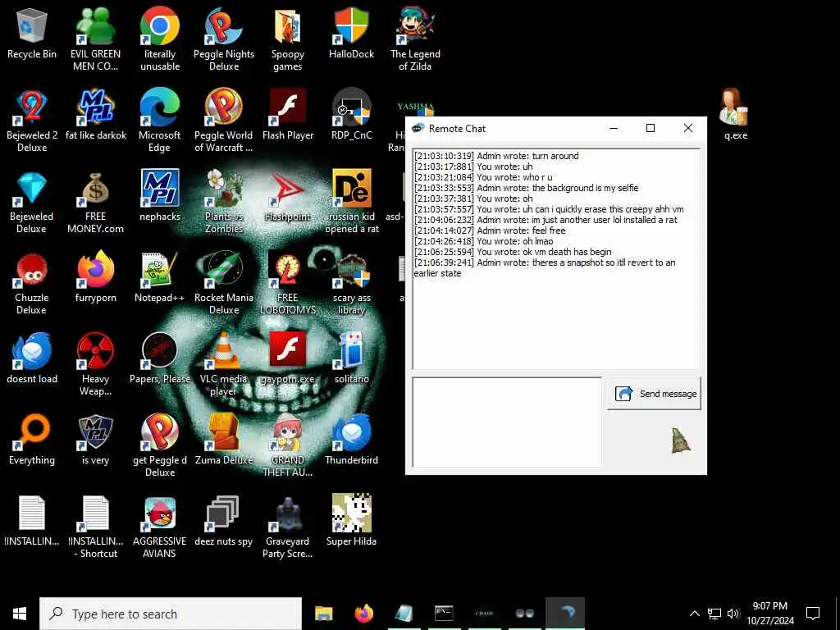The height and width of the screenshot is (630, 840).
Task: Open the Windows Start menu
Action: 20,614
